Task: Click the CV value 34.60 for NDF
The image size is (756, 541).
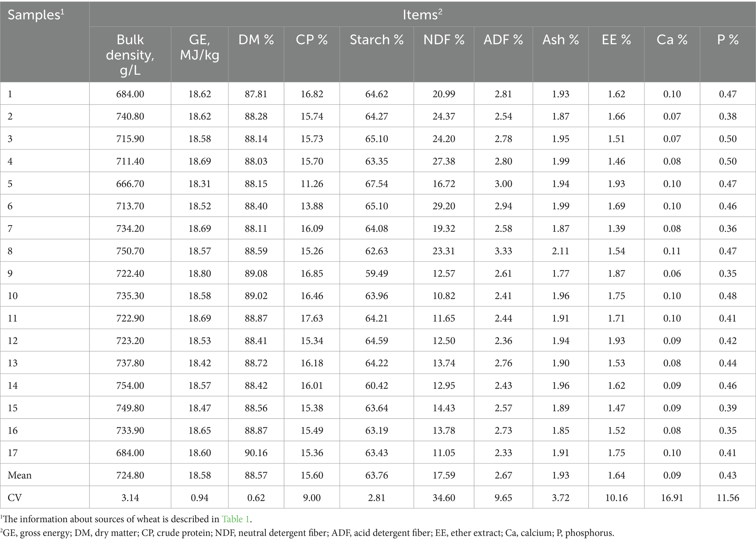Action: [x=444, y=498]
